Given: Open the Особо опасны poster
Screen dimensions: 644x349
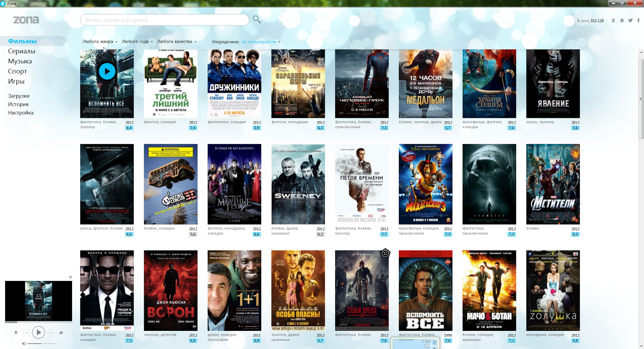Looking at the screenshot, I should click(298, 291).
